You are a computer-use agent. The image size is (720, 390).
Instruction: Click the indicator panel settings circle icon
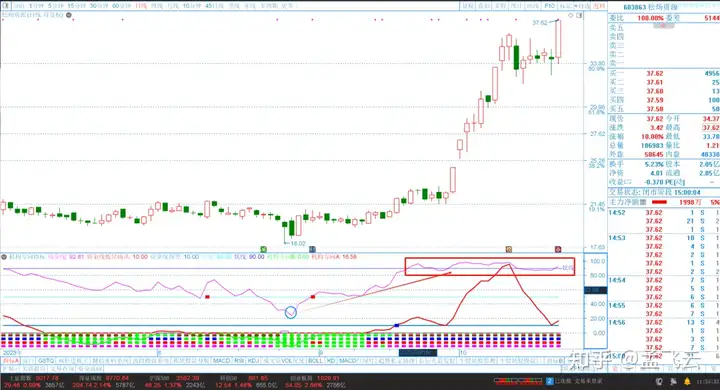(x=4, y=257)
